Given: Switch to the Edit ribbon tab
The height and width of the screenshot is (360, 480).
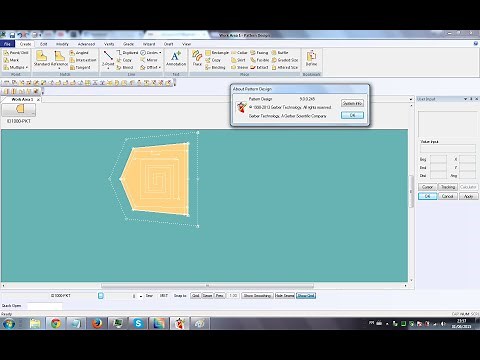Looking at the screenshot, I should (x=43, y=44).
